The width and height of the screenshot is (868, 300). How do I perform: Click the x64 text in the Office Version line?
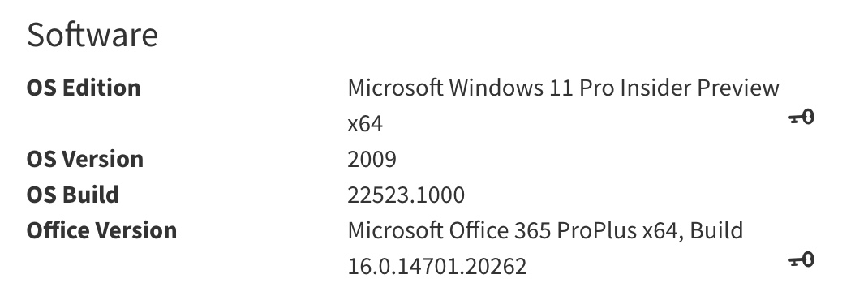[663, 231]
